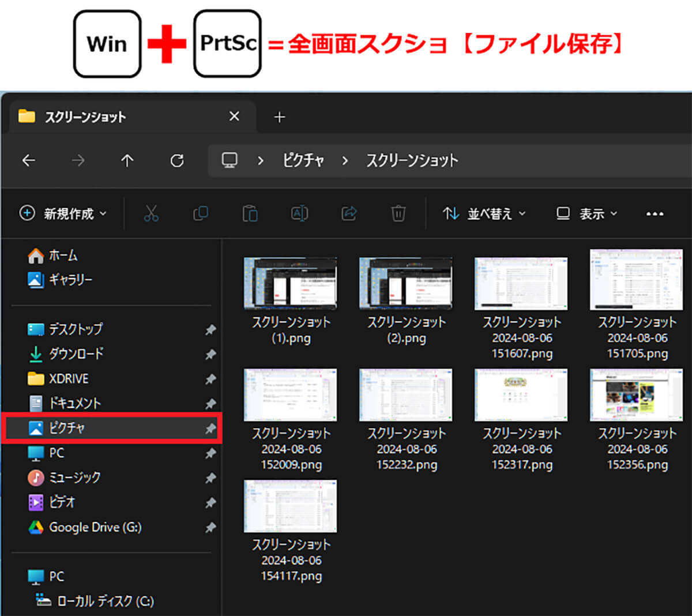Click file name ending 151607.png
Viewport: 692px width, 616px height.
click(522, 337)
